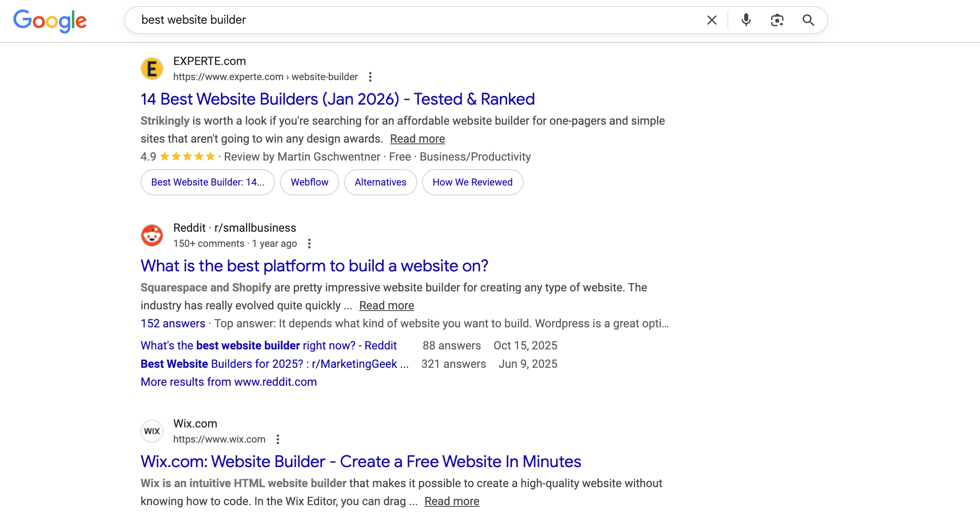980x528 pixels.
Task: Click the Google logo to return home
Action: point(49,20)
